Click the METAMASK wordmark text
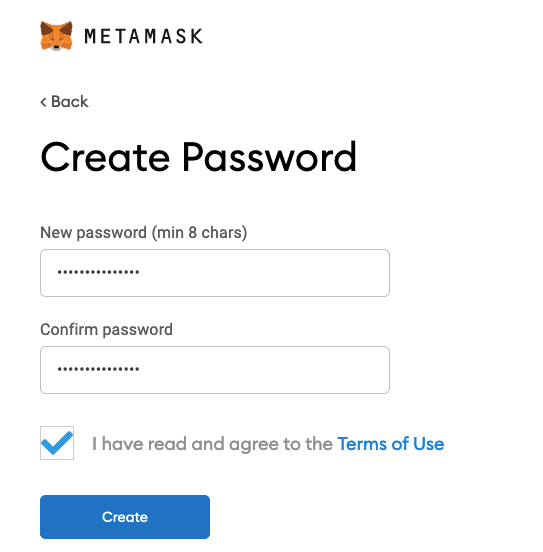 click(x=144, y=36)
